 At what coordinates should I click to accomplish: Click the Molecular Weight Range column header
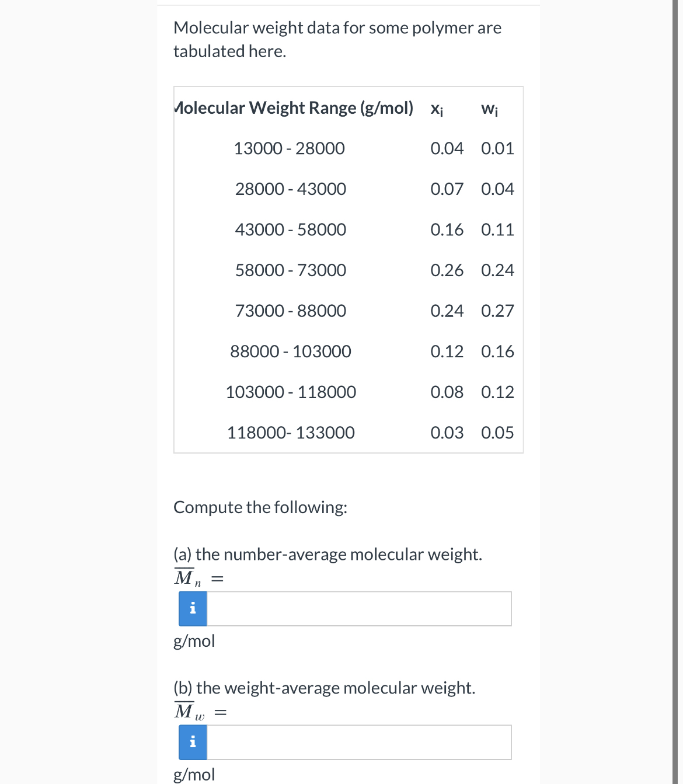pyautogui.click(x=293, y=107)
